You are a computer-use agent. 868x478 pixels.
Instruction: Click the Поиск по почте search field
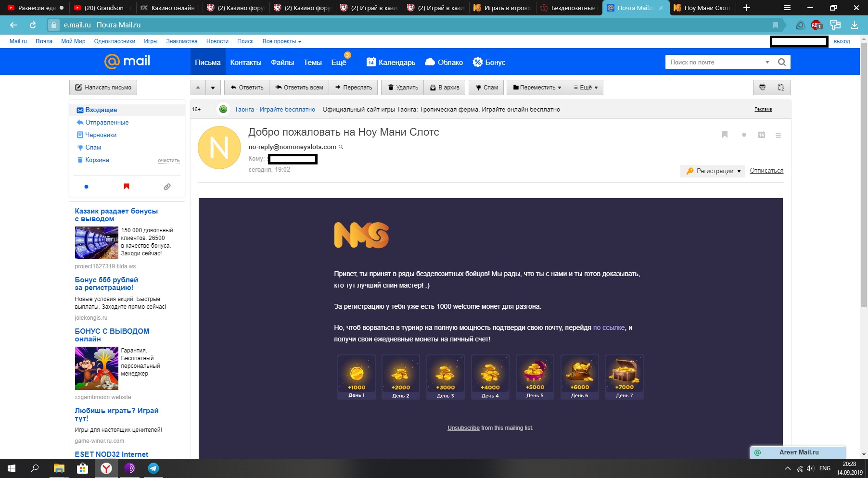(x=714, y=62)
